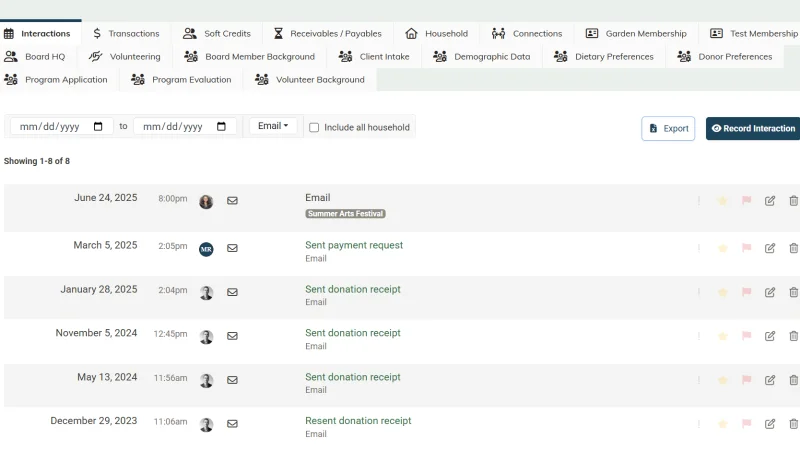Click the Summer Arts Festival tag

(345, 214)
